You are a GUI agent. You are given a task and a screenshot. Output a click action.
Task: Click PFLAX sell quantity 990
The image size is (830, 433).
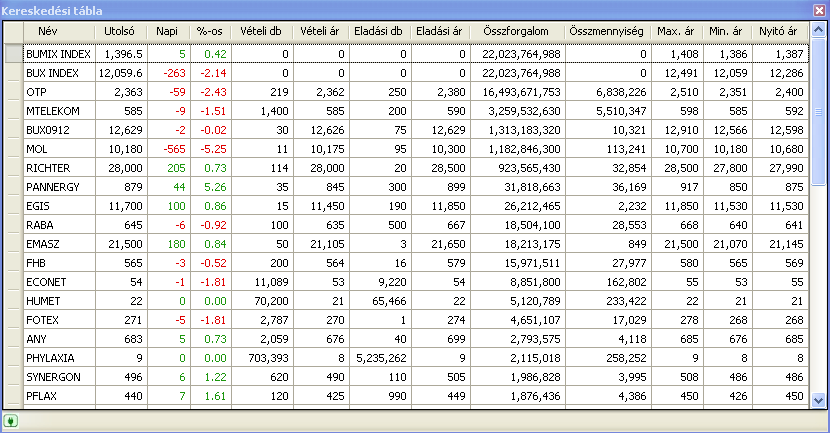pos(397,396)
